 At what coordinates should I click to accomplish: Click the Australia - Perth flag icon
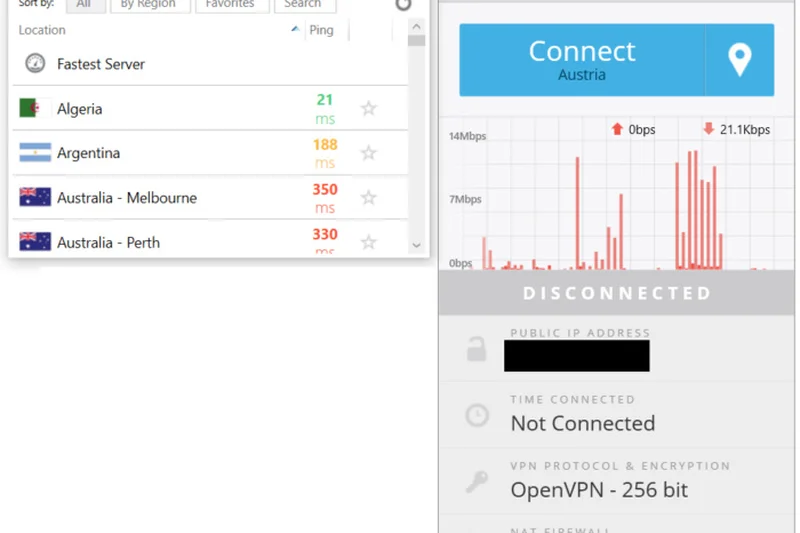(x=35, y=241)
